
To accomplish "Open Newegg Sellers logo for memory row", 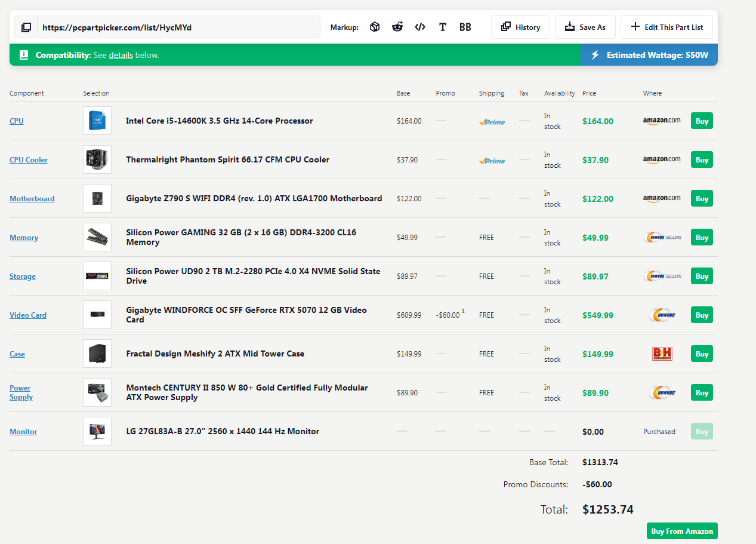I will click(663, 237).
